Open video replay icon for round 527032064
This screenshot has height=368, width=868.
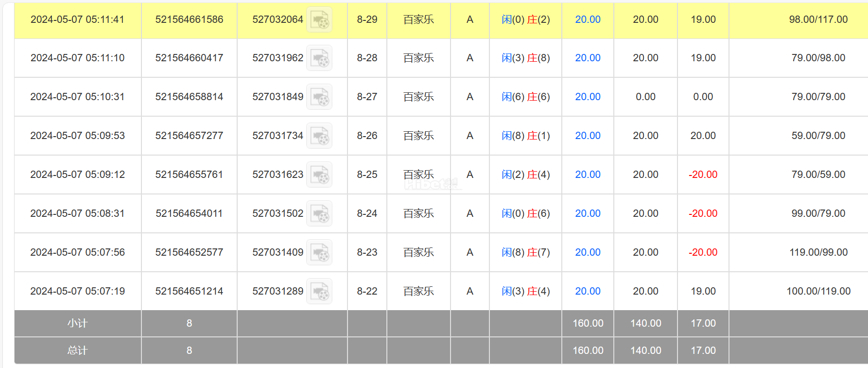point(319,19)
